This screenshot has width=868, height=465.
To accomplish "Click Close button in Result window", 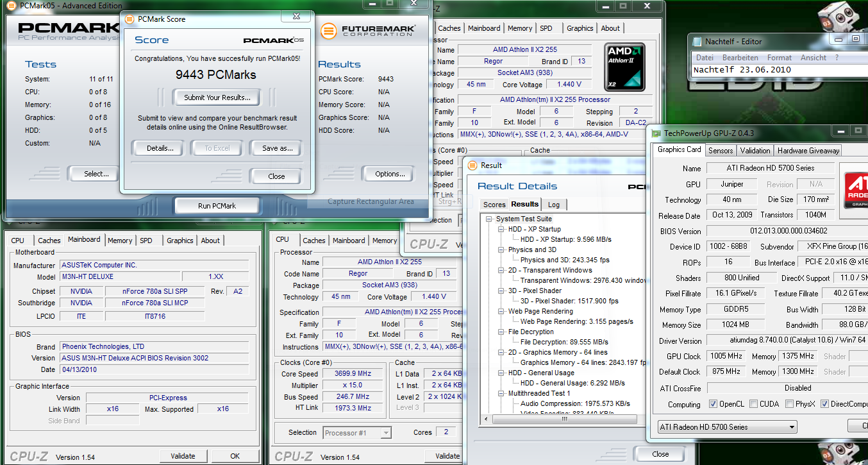I will point(660,454).
